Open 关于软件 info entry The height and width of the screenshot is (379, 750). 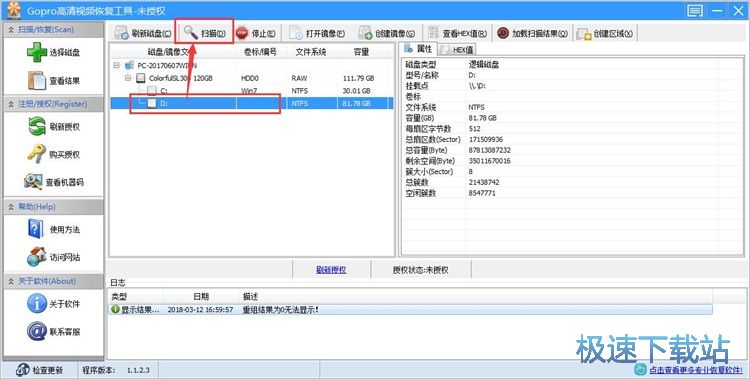point(53,304)
